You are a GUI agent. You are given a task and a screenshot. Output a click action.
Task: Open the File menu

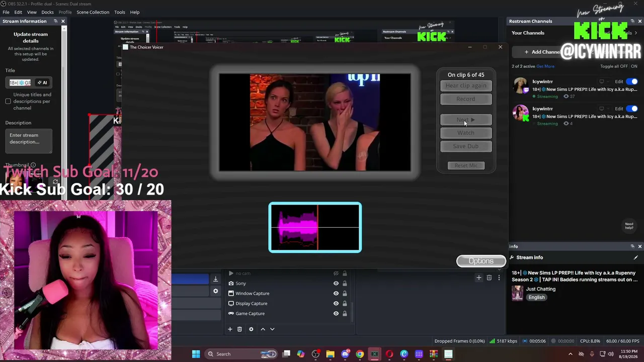pos(6,12)
